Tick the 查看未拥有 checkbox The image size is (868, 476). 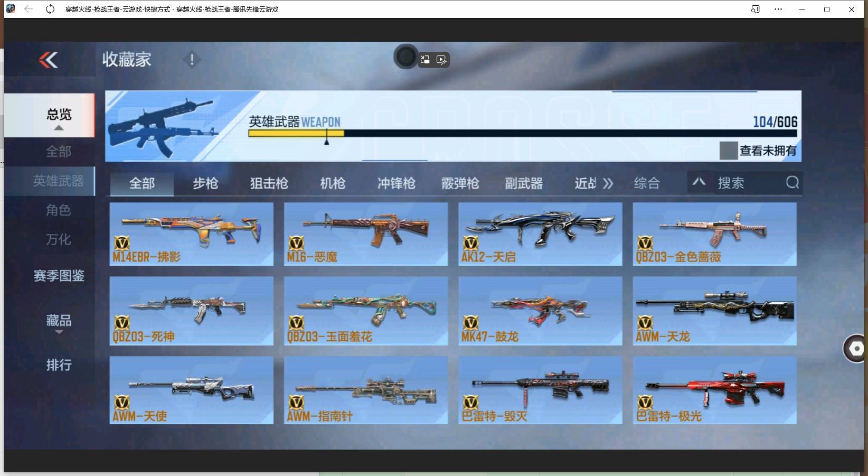pos(728,151)
